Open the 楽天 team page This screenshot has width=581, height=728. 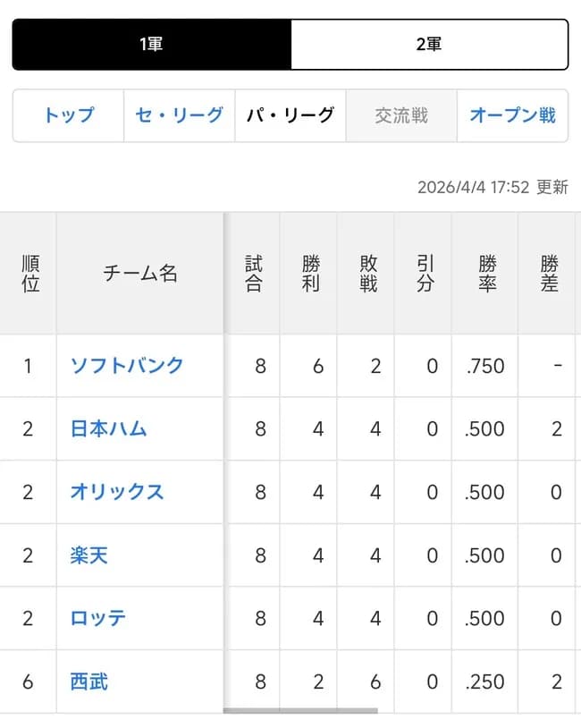(x=88, y=554)
